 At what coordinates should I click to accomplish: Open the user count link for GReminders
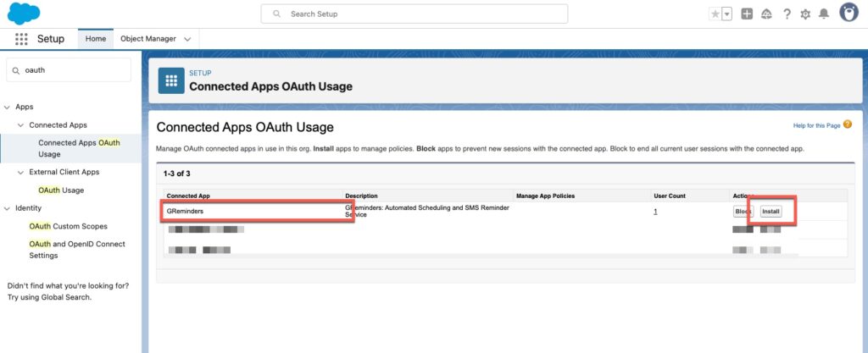point(655,211)
